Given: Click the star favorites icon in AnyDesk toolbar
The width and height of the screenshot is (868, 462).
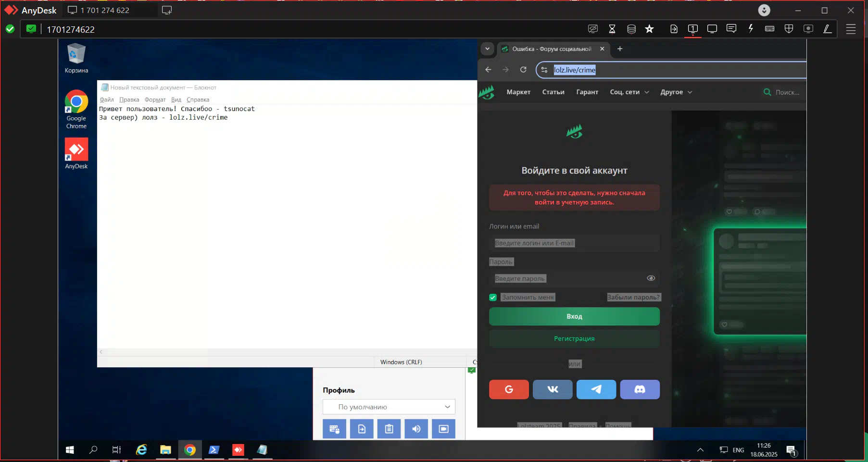Looking at the screenshot, I should click(649, 29).
